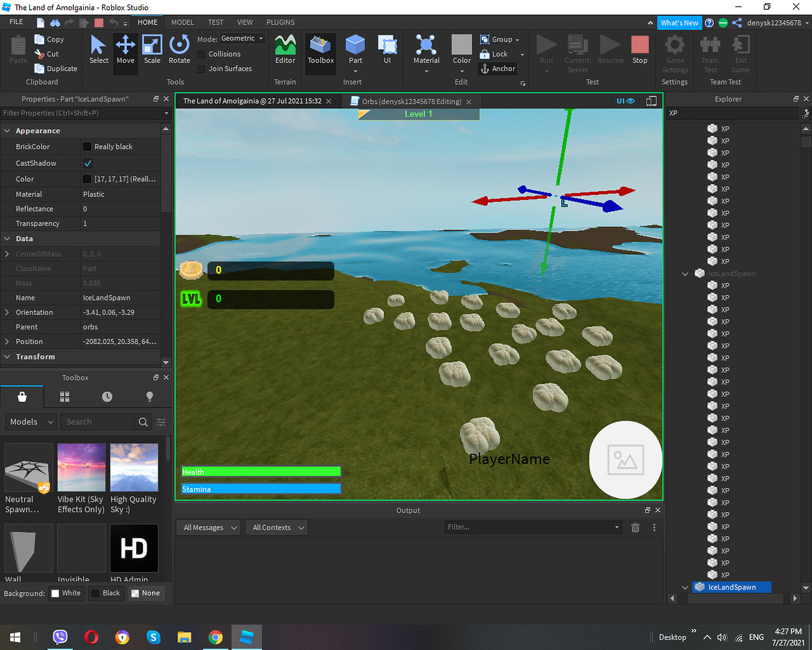Click the BrickColor Really black swatch

point(87,147)
